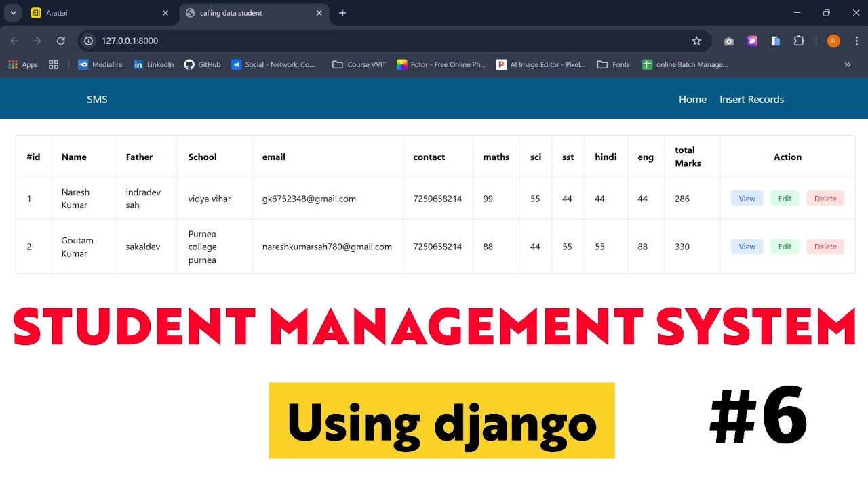Click the SMS brand link
The image size is (868, 488).
tap(97, 100)
